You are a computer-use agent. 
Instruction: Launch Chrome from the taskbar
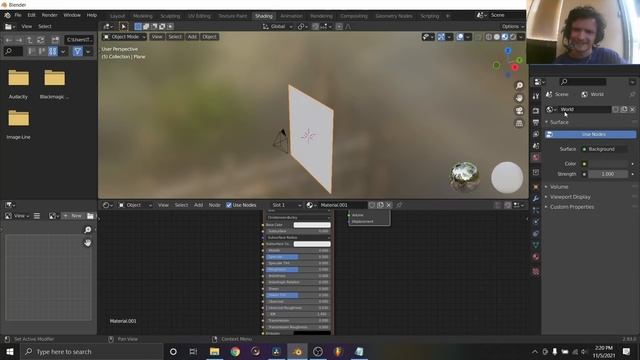coord(235,351)
